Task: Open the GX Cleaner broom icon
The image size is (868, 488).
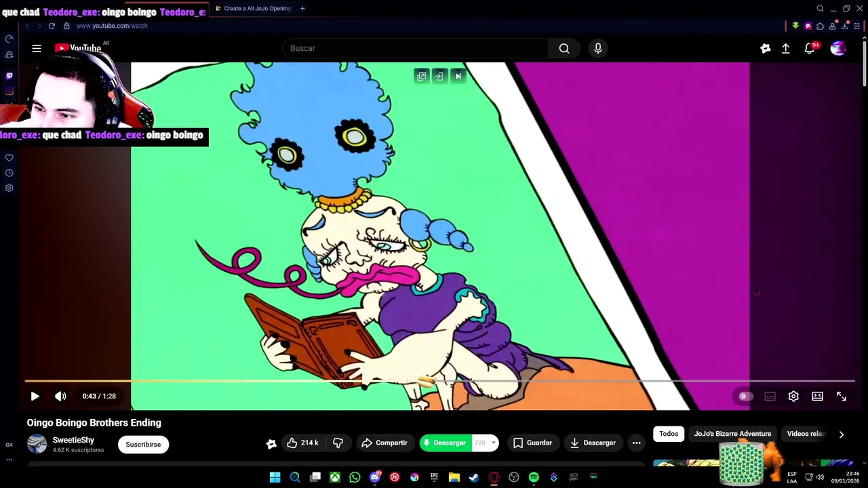Action: [x=9, y=54]
